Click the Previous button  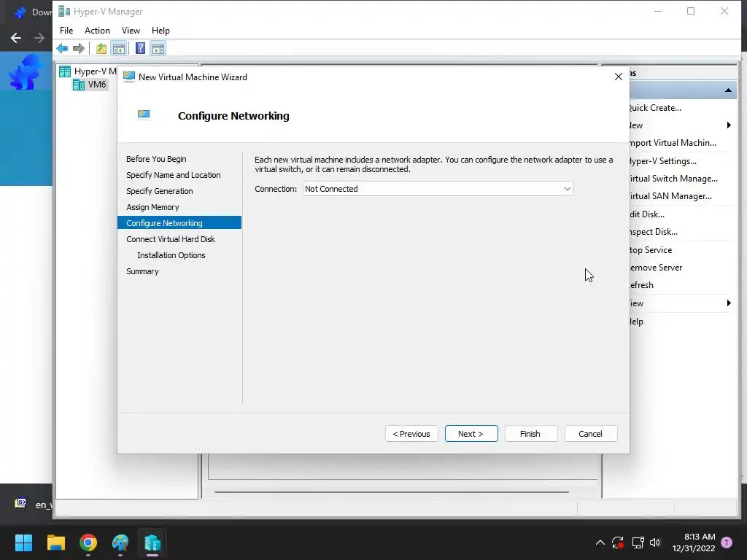pyautogui.click(x=411, y=434)
